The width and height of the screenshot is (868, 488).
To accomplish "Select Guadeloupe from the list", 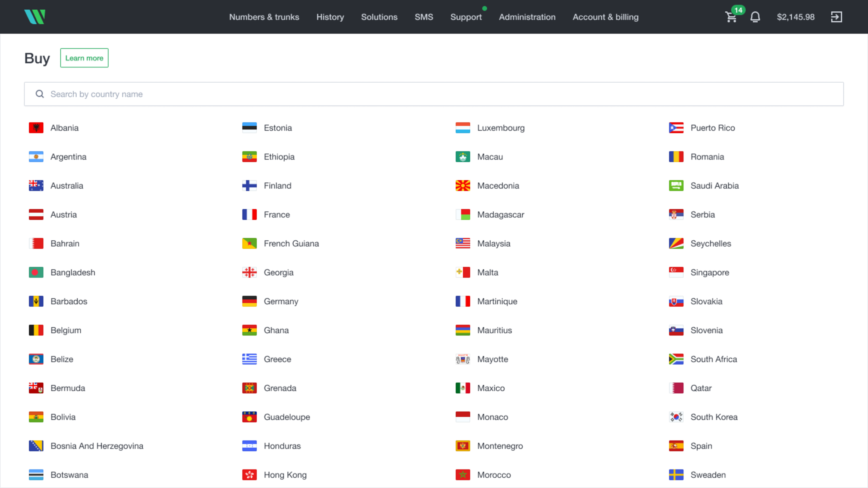I will [x=287, y=417].
